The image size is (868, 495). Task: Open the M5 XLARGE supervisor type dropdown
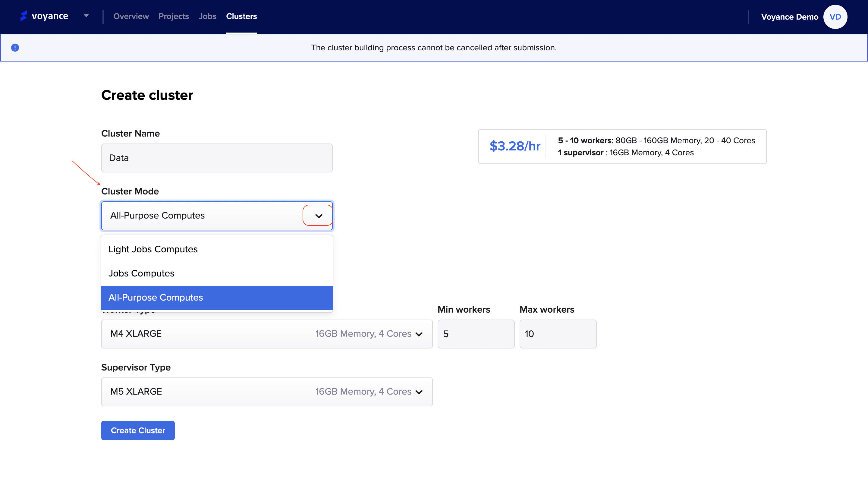[267, 392]
